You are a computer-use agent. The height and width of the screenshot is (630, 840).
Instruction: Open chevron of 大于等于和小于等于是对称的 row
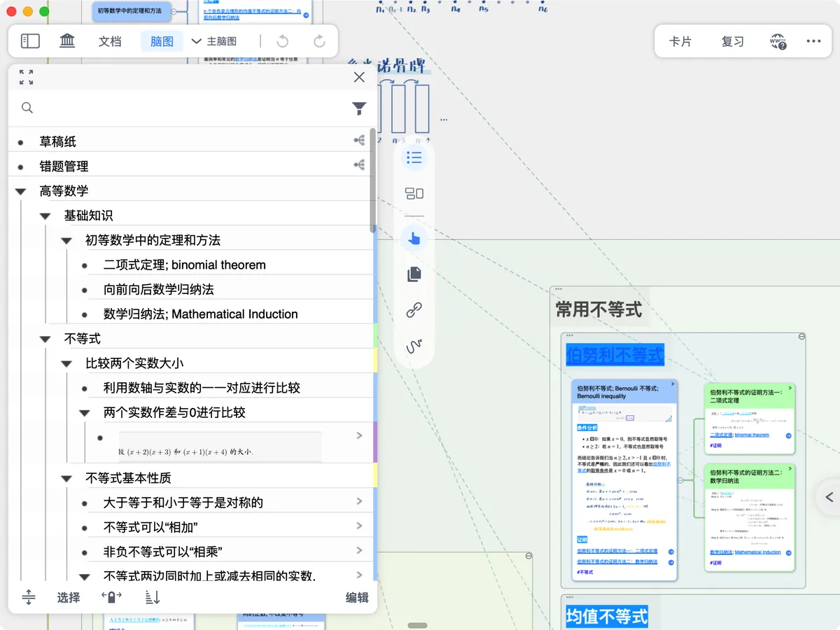pos(359,501)
